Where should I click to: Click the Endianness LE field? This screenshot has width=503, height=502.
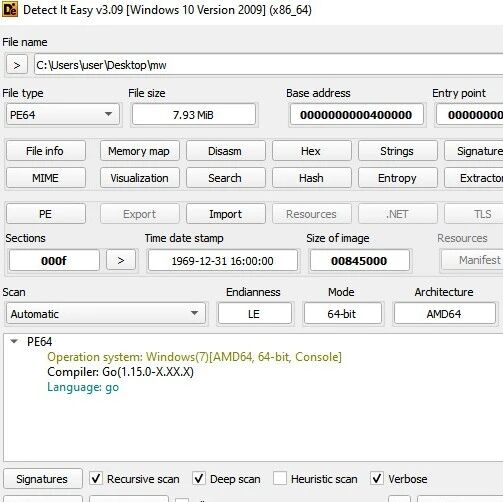pos(255,314)
